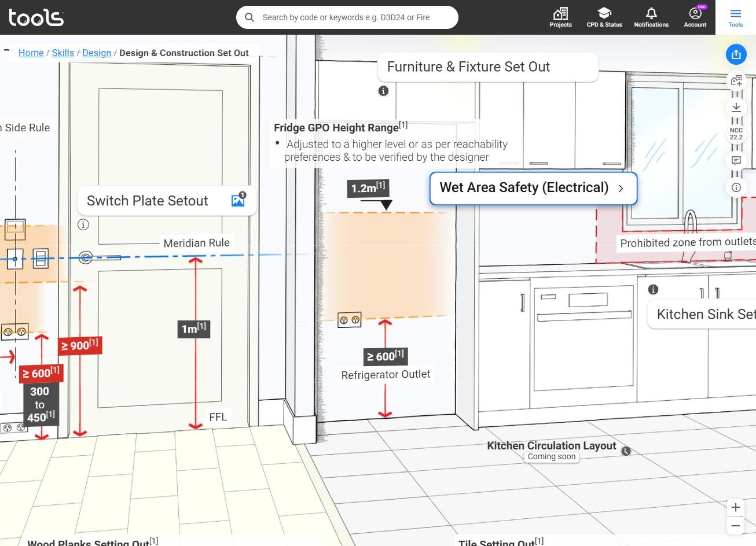Click the add to project building icon
This screenshot has height=546, width=756.
[736, 80]
